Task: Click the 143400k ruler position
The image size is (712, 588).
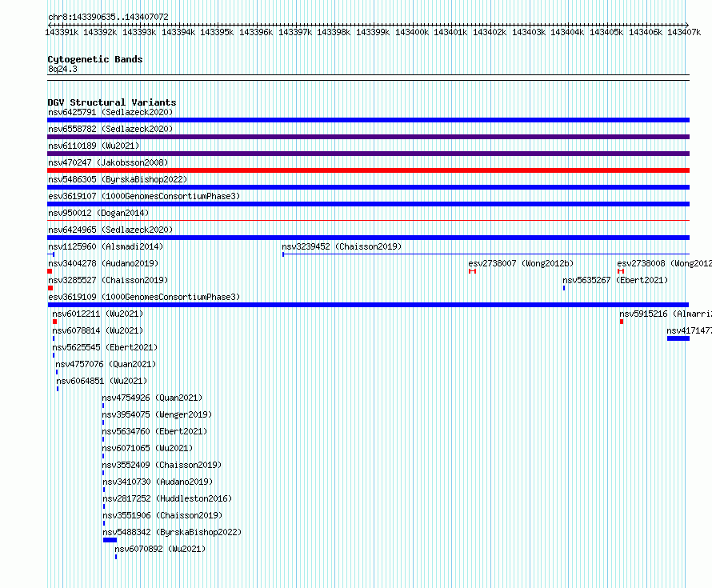Action: point(412,32)
